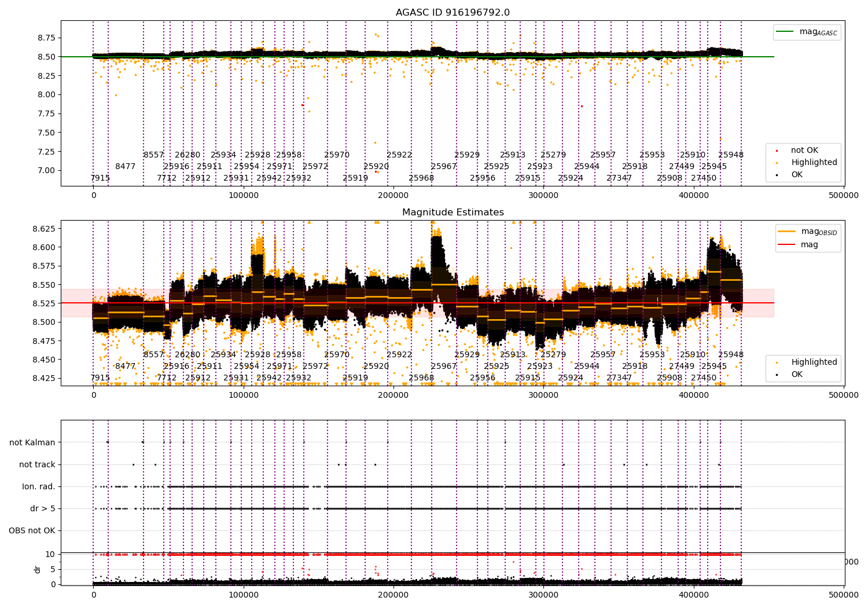Click obsid label 8477 in top plot
This screenshot has height=608, width=868.
125,166
